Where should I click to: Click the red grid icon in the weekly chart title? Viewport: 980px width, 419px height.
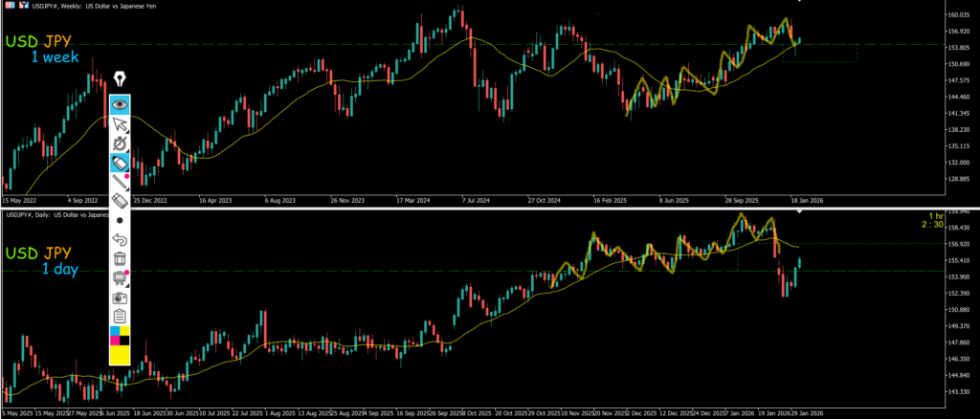pyautogui.click(x=9, y=5)
